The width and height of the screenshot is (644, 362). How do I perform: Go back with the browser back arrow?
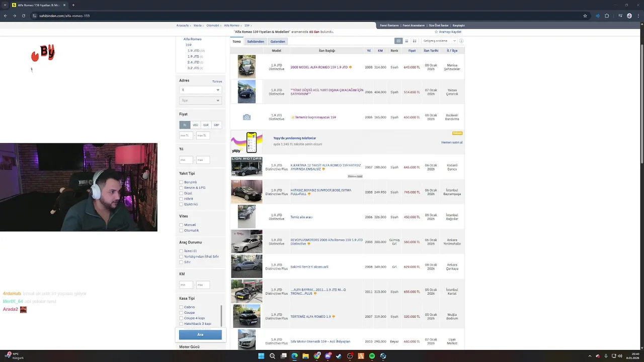click(6, 16)
